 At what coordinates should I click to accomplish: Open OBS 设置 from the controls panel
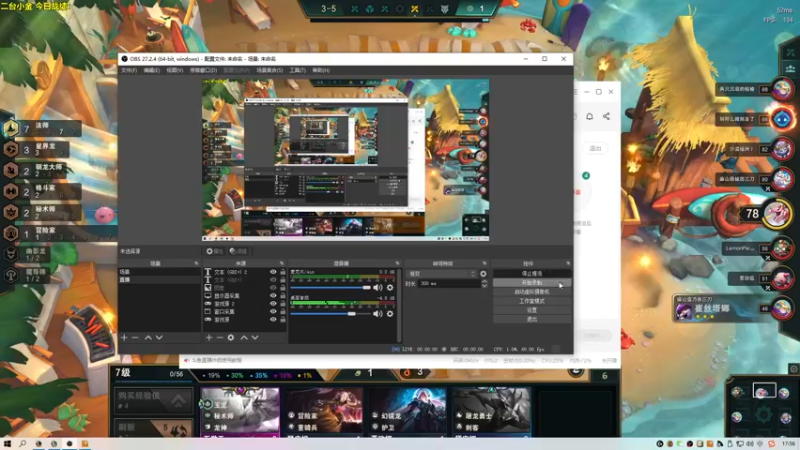pyautogui.click(x=532, y=310)
